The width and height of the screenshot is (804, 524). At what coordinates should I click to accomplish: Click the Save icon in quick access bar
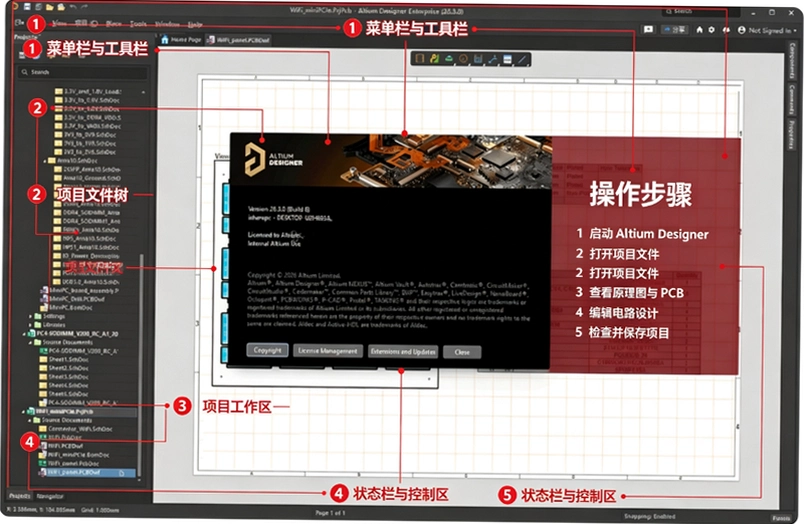26,7
